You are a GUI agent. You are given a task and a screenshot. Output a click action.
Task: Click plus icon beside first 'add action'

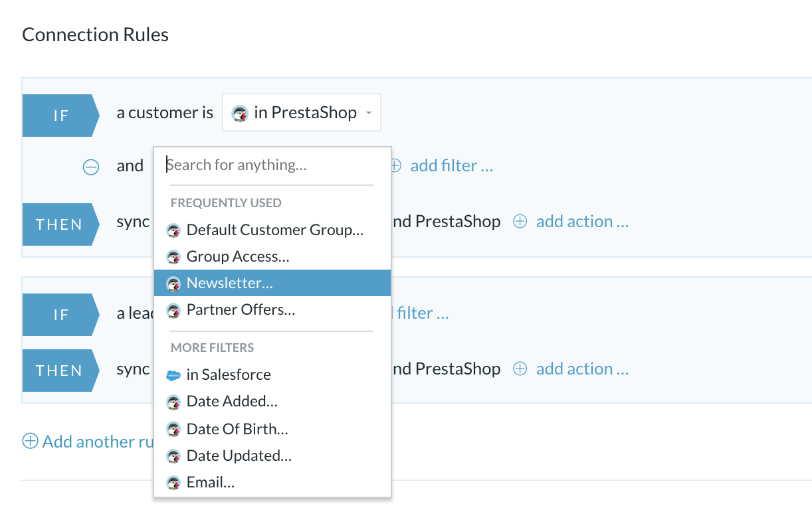(x=520, y=222)
